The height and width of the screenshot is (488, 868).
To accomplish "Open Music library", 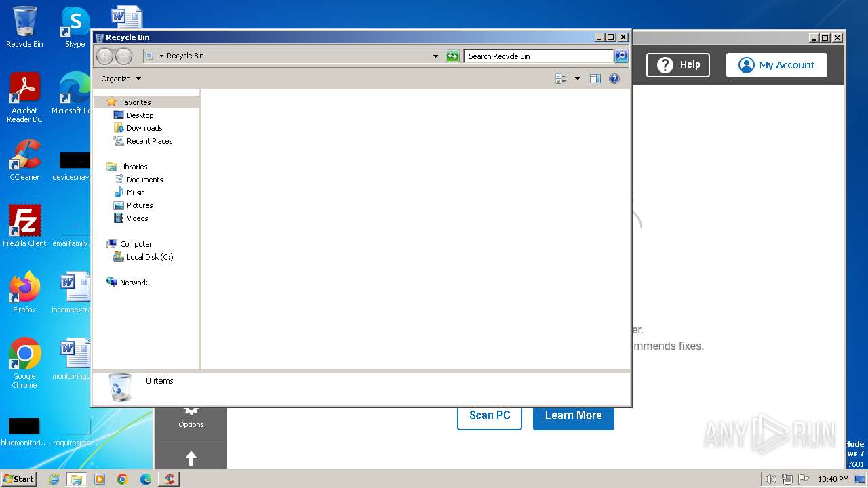I will tap(136, 192).
